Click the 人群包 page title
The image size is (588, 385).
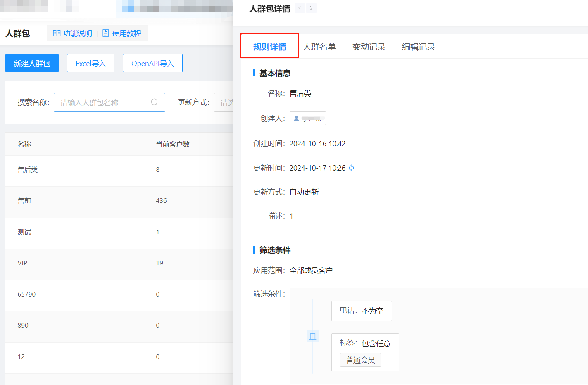pos(17,33)
